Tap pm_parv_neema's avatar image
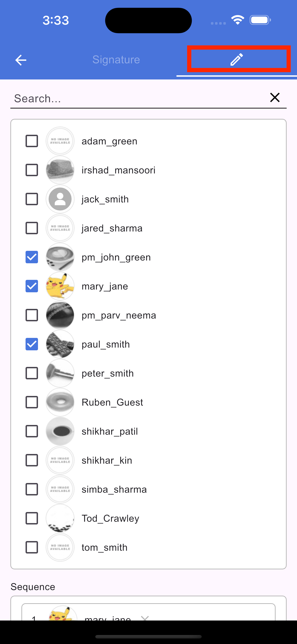 (60, 315)
